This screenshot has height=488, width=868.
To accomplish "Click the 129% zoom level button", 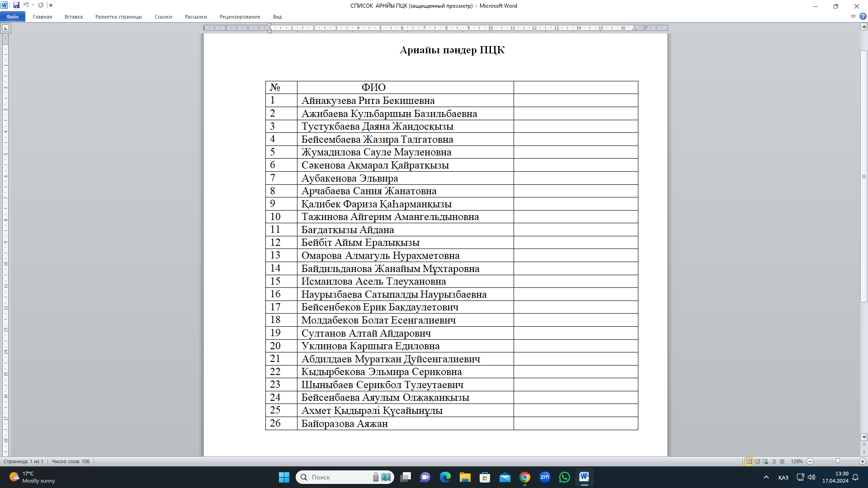I will 796,461.
